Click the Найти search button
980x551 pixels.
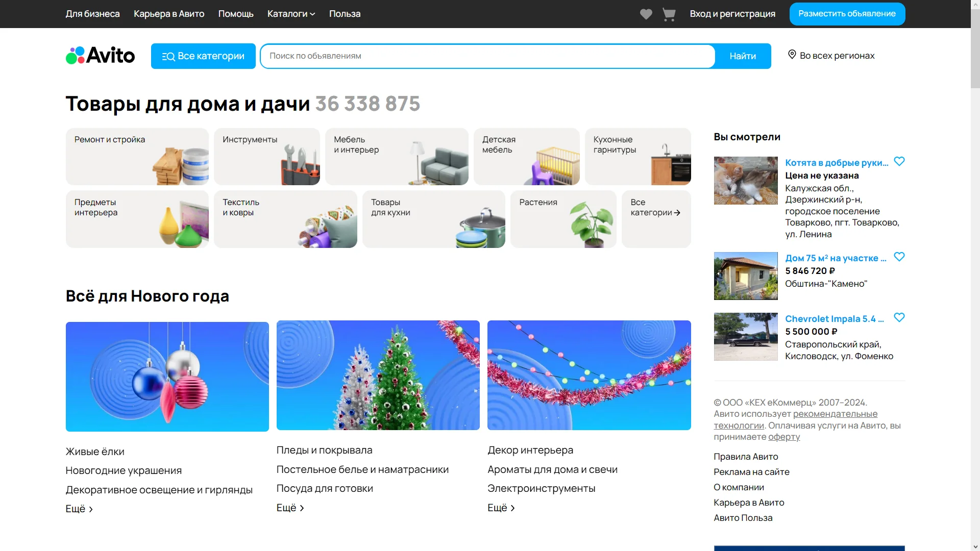[742, 56]
